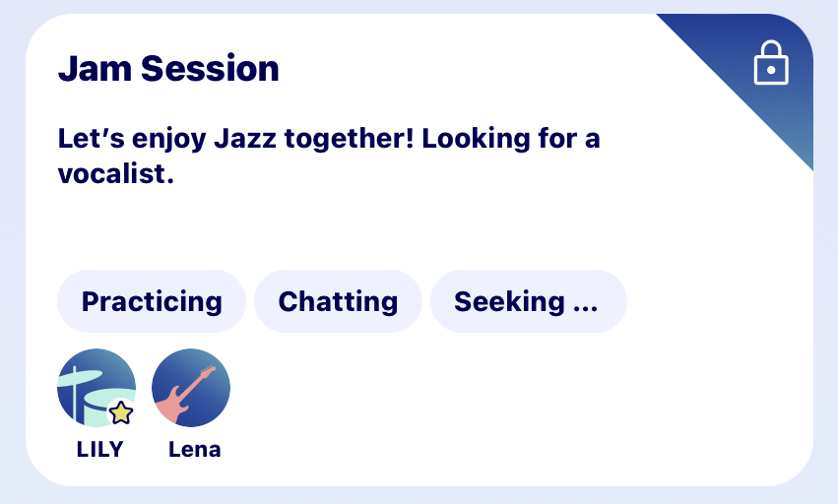Select the Chatting tag
Viewport: 838px width, 504px height.
pos(338,301)
